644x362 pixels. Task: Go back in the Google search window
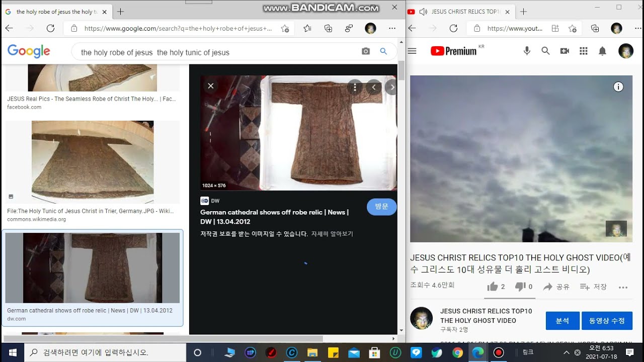click(9, 28)
